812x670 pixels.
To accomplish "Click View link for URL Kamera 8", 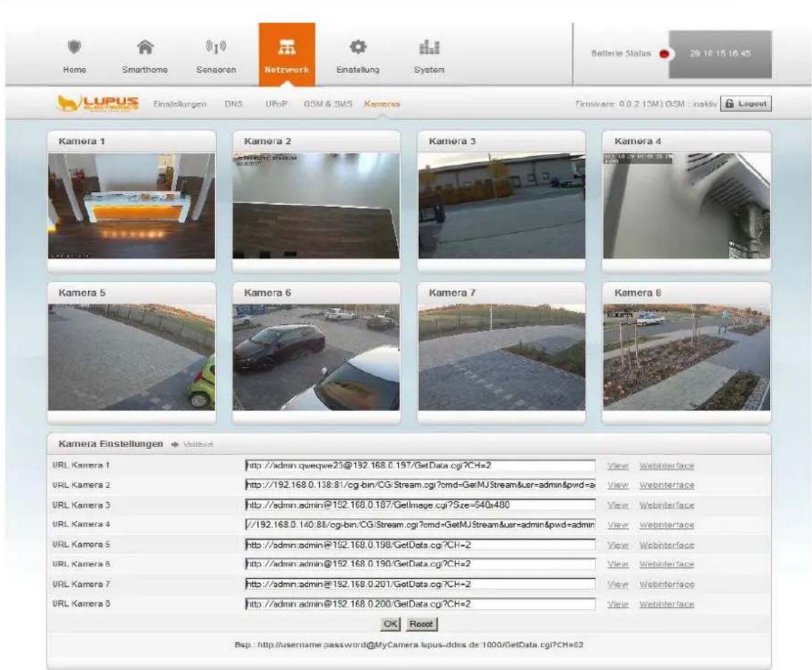I will coord(618,604).
